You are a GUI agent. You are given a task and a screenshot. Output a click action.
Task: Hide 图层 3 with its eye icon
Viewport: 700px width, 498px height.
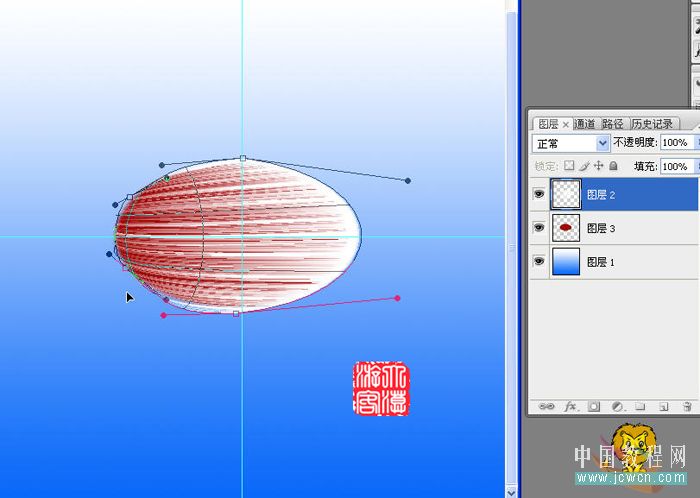coord(539,228)
